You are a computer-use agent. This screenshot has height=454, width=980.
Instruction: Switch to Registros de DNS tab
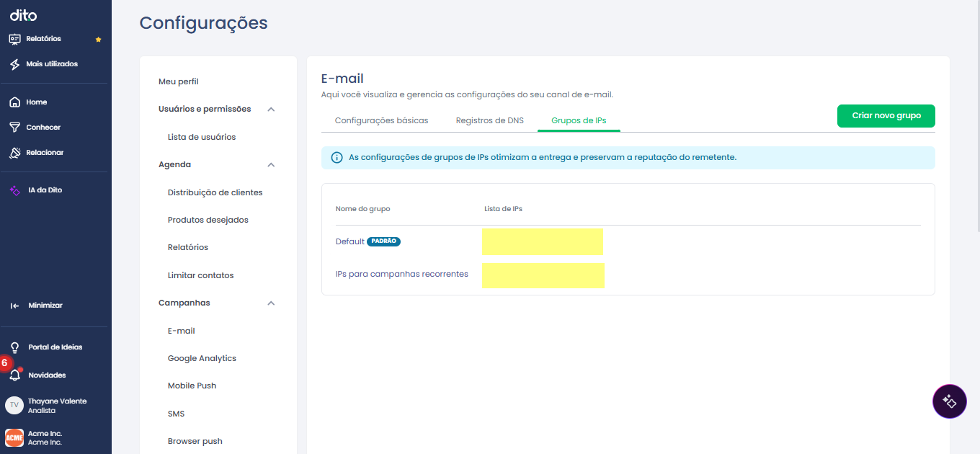pyautogui.click(x=490, y=120)
